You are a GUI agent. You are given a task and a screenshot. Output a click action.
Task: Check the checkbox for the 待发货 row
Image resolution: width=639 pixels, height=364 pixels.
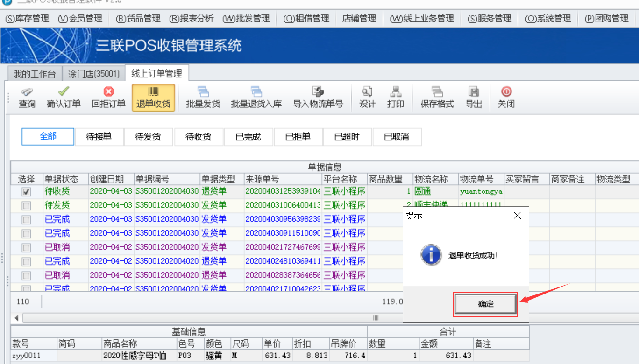point(27,206)
